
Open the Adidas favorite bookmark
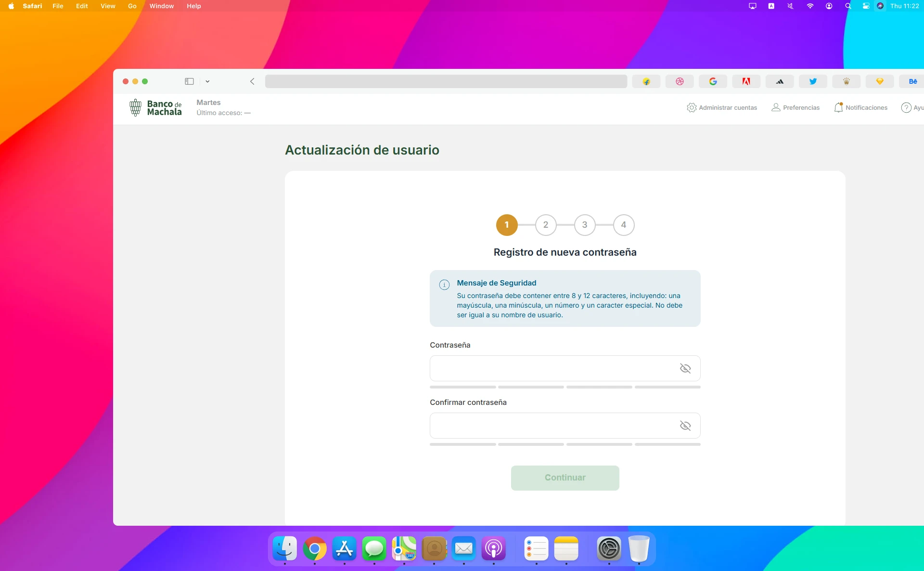click(x=780, y=81)
